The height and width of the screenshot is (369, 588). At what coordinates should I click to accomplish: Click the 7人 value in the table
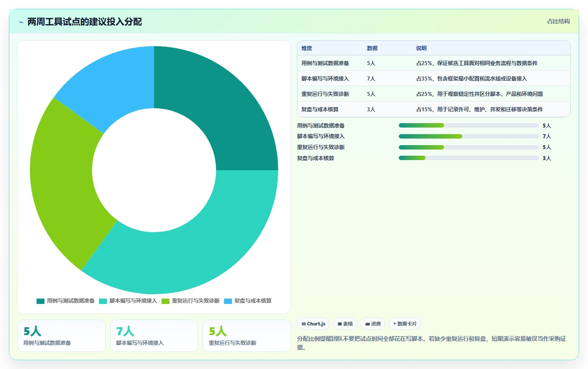point(371,79)
